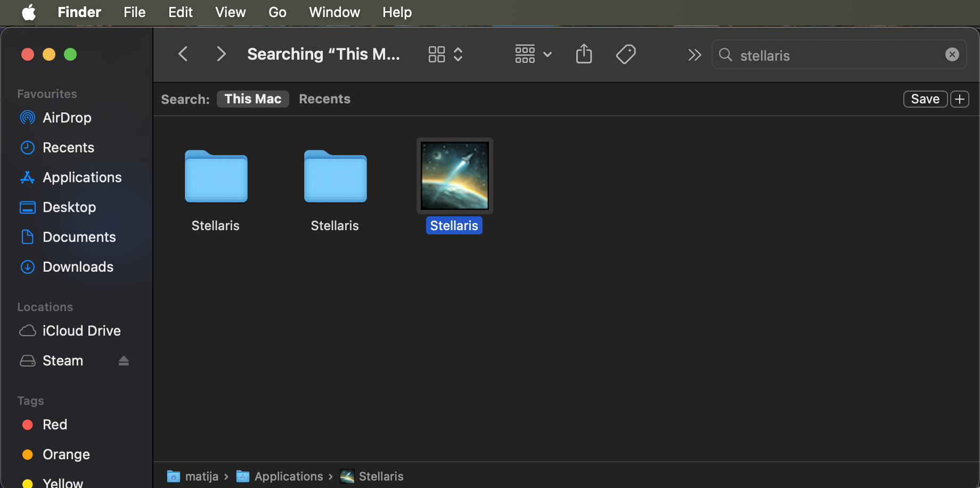This screenshot has height=488, width=980.
Task: Switch search scope to Recents
Action: pyautogui.click(x=324, y=99)
